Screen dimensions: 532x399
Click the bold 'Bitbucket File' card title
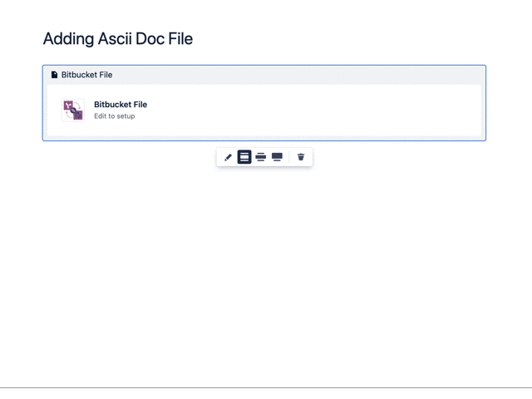[121, 105]
